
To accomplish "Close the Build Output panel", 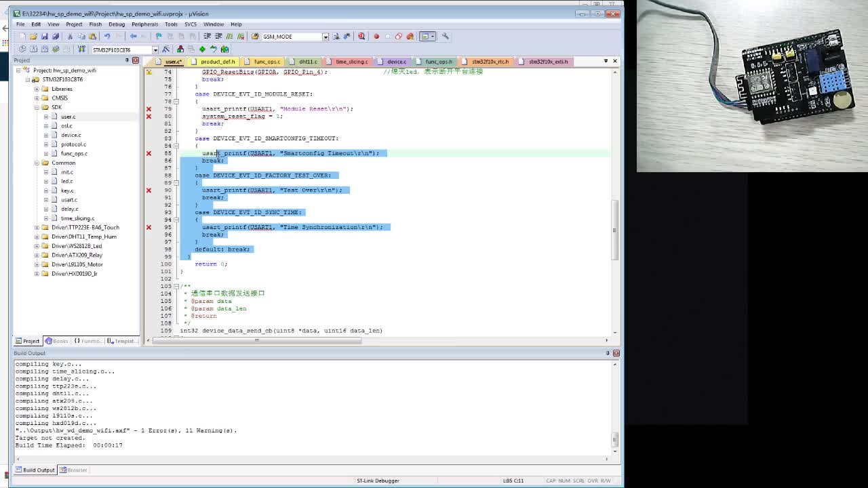I will point(616,353).
